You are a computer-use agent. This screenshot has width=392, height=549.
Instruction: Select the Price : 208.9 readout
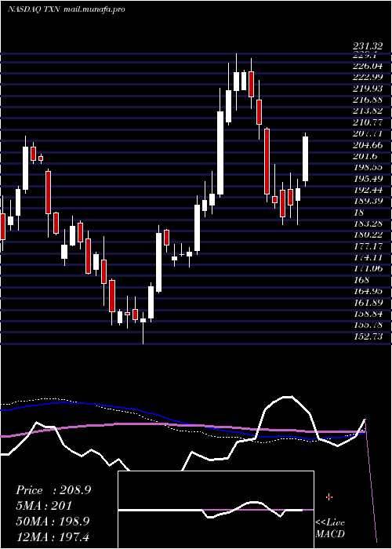coord(53,490)
